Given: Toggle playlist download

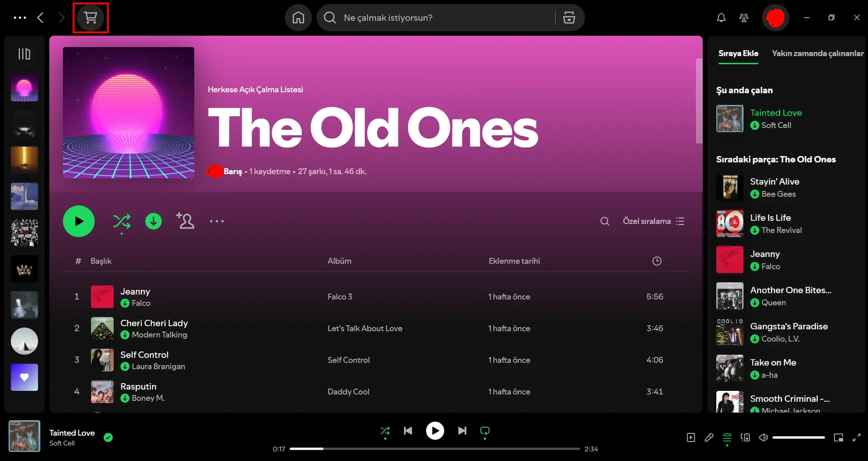Looking at the screenshot, I should pyautogui.click(x=153, y=221).
